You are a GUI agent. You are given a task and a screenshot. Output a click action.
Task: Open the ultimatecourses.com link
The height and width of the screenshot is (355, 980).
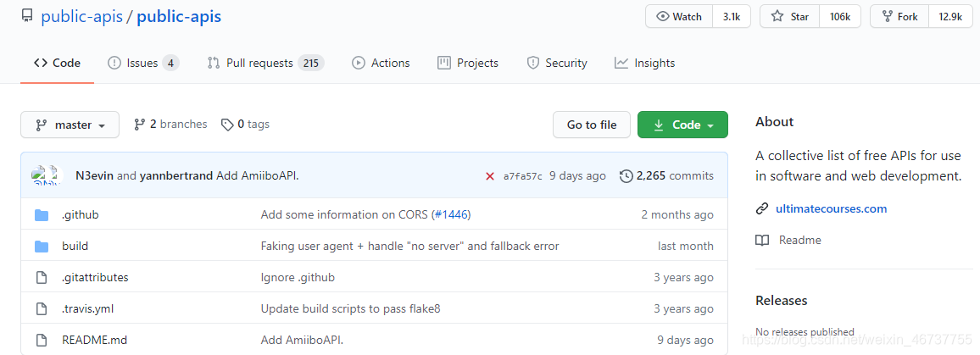click(832, 208)
